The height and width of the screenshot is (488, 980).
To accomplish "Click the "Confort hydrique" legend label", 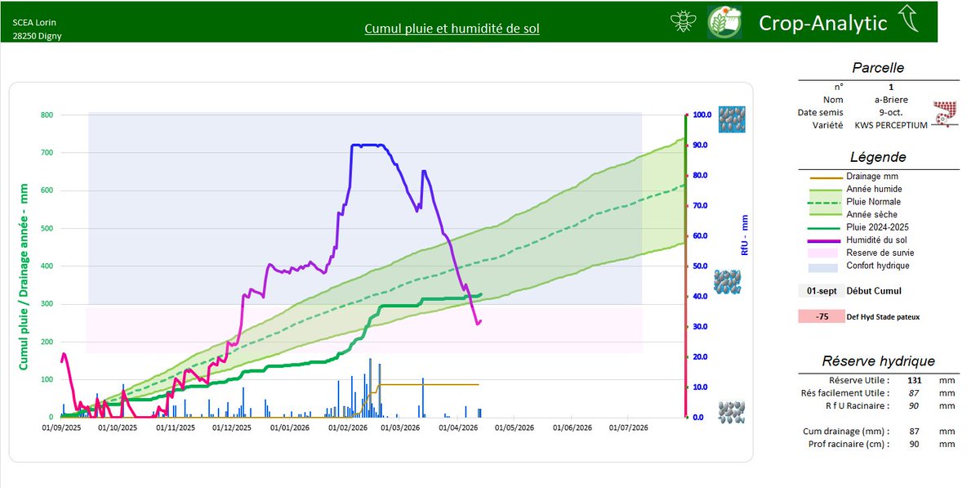I will pos(879,265).
